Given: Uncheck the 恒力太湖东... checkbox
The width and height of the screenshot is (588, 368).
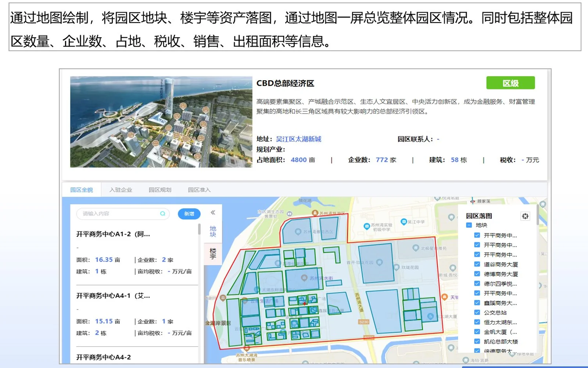Looking at the screenshot, I should click(x=477, y=322).
